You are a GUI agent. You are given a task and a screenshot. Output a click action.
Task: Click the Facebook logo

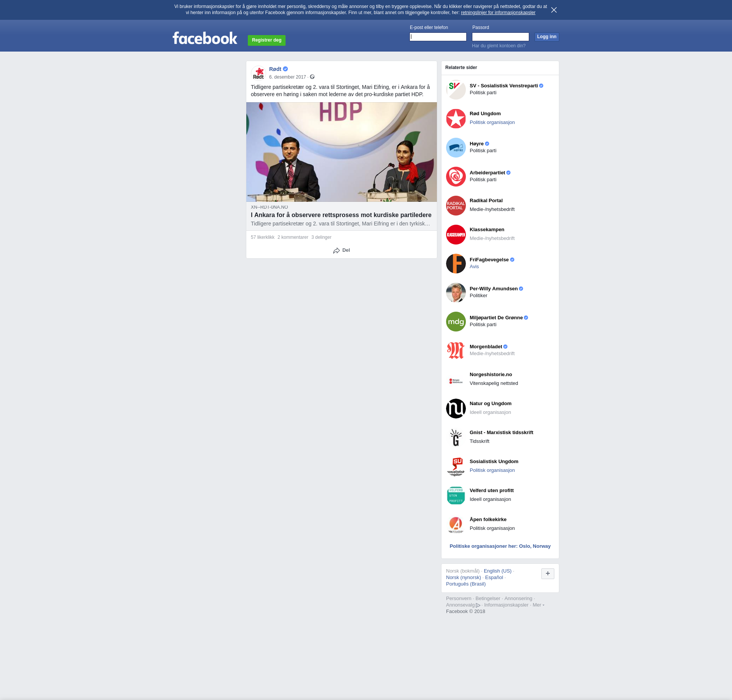[x=205, y=38]
